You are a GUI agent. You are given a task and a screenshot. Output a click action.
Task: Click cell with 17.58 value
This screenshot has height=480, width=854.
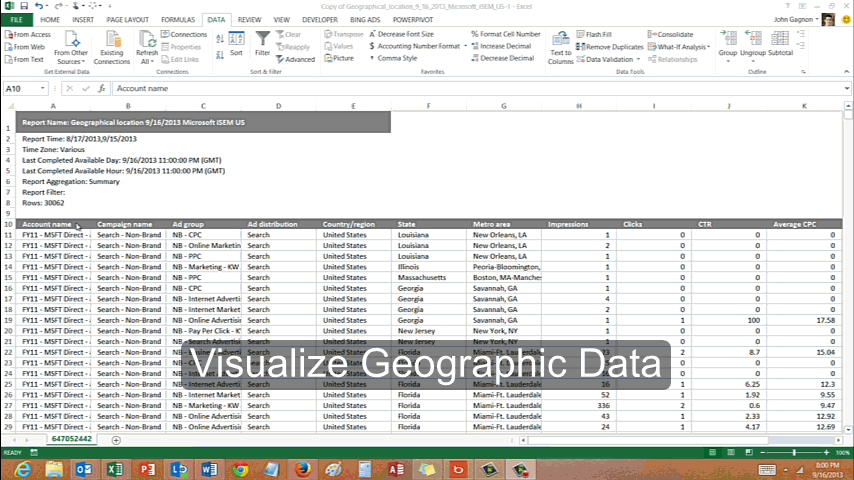[x=804, y=320]
